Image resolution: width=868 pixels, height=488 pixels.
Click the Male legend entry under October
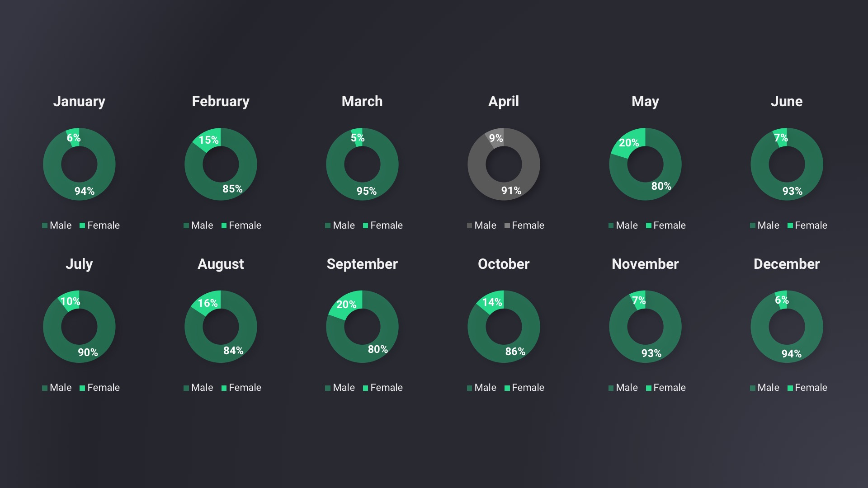485,388
